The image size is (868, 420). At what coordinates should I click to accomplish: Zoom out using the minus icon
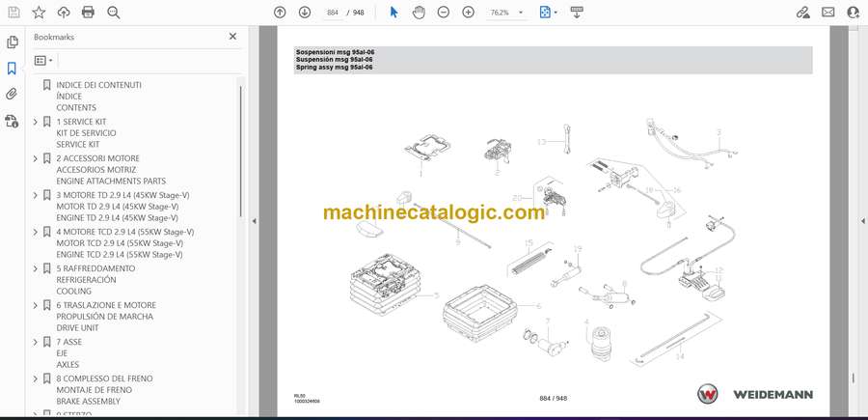(444, 13)
